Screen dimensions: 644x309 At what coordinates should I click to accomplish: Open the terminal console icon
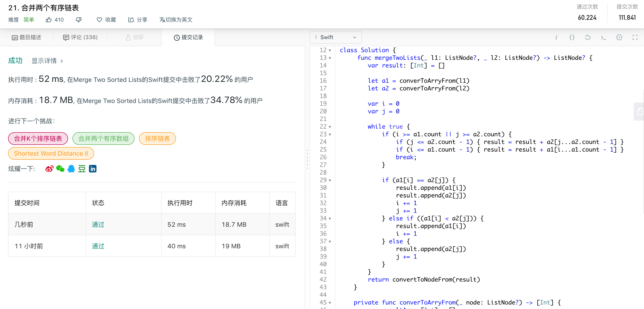coord(603,38)
